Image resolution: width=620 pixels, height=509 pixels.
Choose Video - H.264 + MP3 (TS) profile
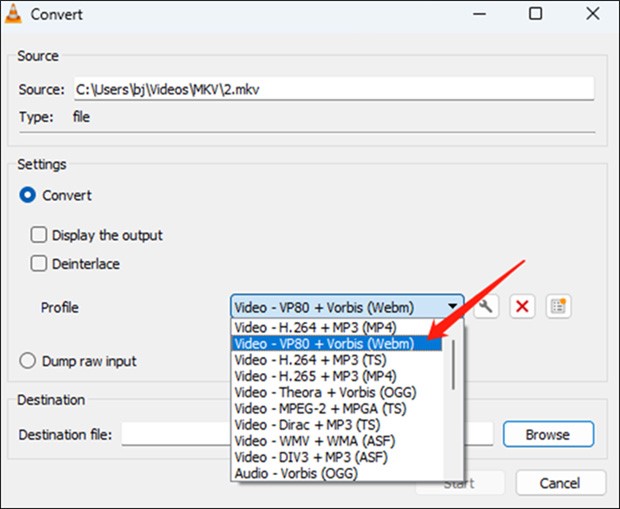pos(336,360)
